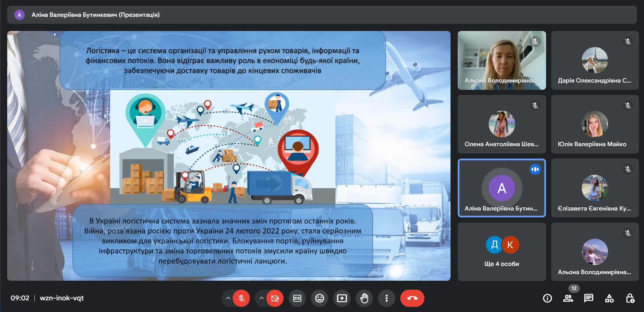Turn on the camera
Image resolution: width=644 pixels, height=312 pixels.
(275, 298)
